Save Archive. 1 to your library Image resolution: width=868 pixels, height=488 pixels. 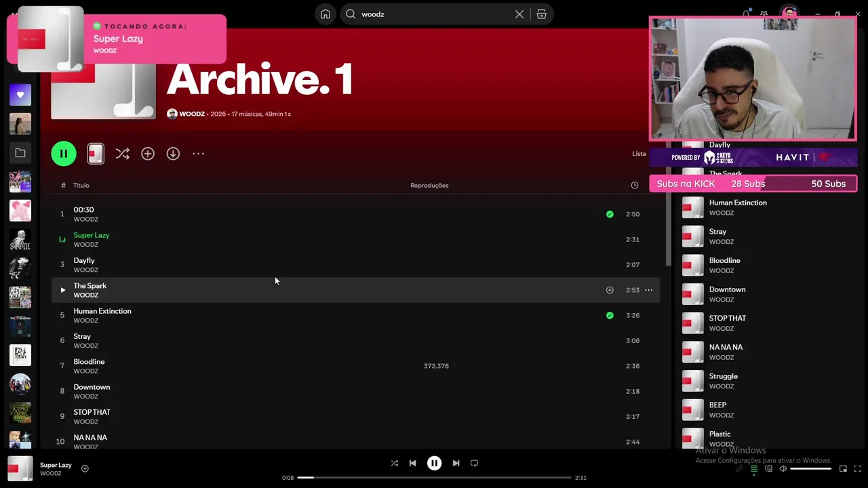coord(148,154)
